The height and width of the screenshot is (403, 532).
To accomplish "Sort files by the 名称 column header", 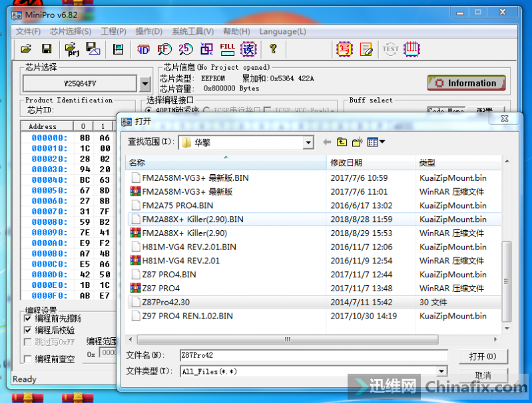I will [x=226, y=163].
